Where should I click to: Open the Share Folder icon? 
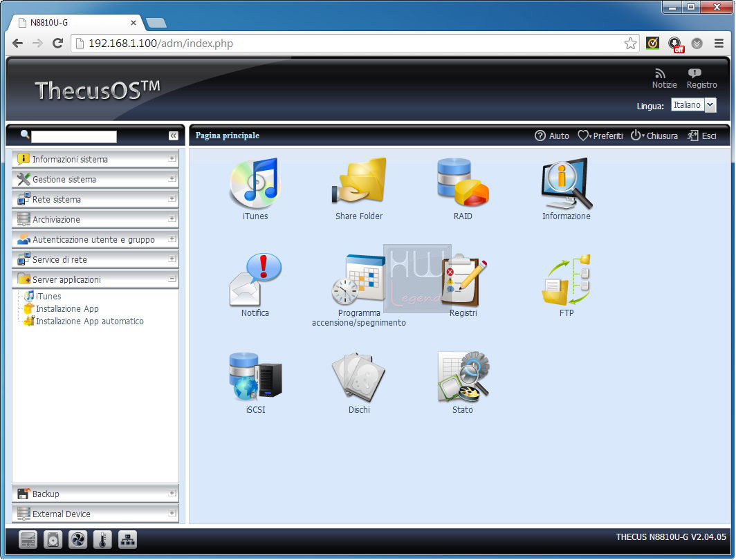(359, 182)
